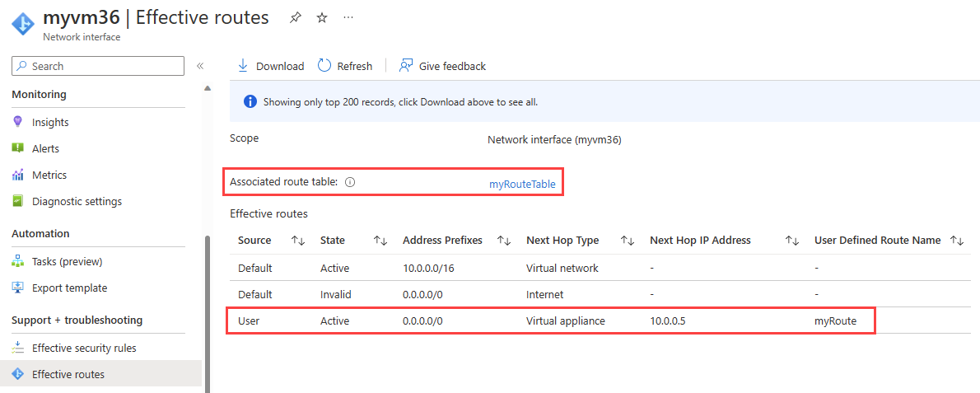This screenshot has height=393, width=980.
Task: Click the info icon beside Associated route table
Action: pyautogui.click(x=350, y=182)
